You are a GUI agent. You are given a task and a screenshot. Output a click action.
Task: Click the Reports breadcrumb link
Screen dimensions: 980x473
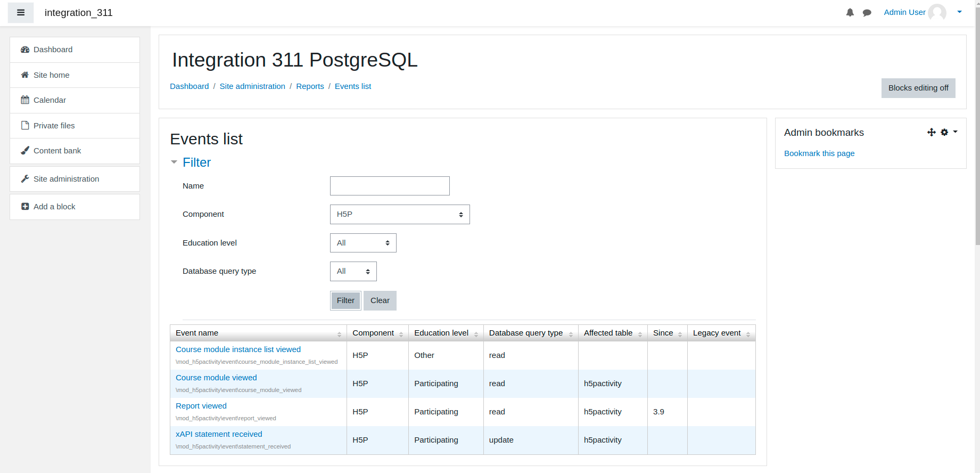pyautogui.click(x=310, y=86)
